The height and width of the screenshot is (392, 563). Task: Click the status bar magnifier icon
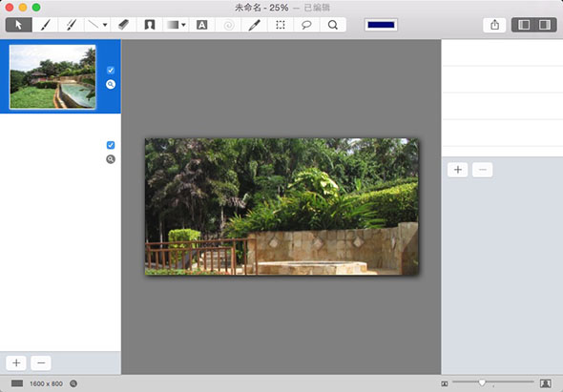point(73,383)
